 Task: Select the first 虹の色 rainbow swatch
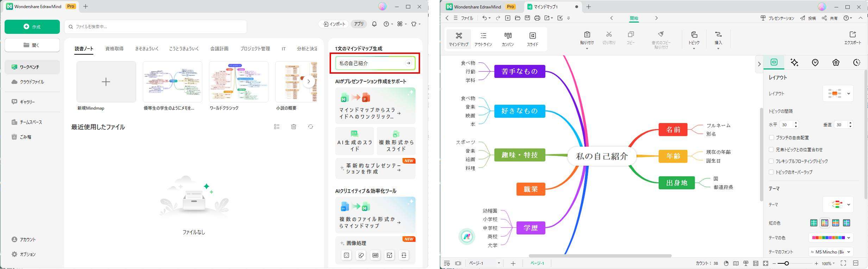tap(814, 223)
